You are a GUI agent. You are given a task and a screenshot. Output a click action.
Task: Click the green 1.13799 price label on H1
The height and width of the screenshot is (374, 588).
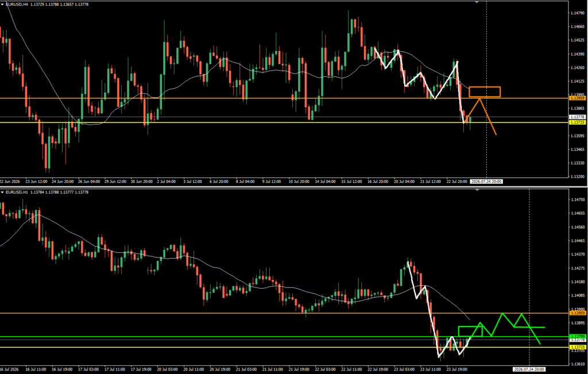(578, 336)
